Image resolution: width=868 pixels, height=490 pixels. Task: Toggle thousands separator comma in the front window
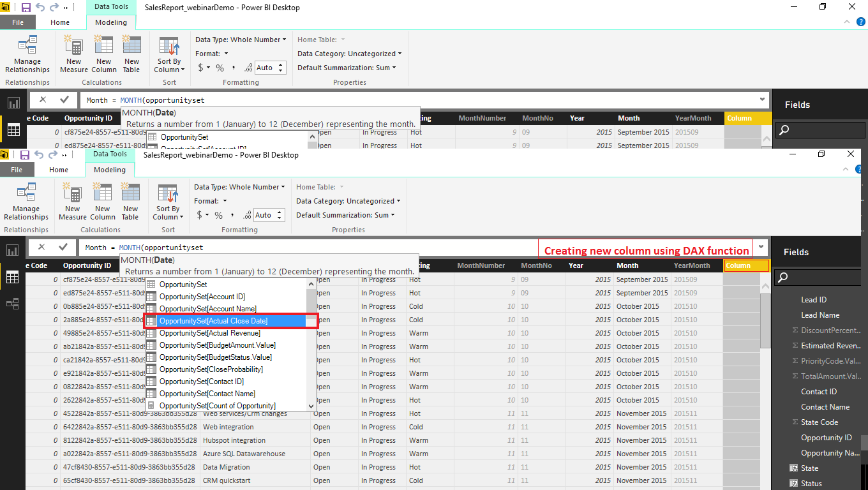(232, 215)
